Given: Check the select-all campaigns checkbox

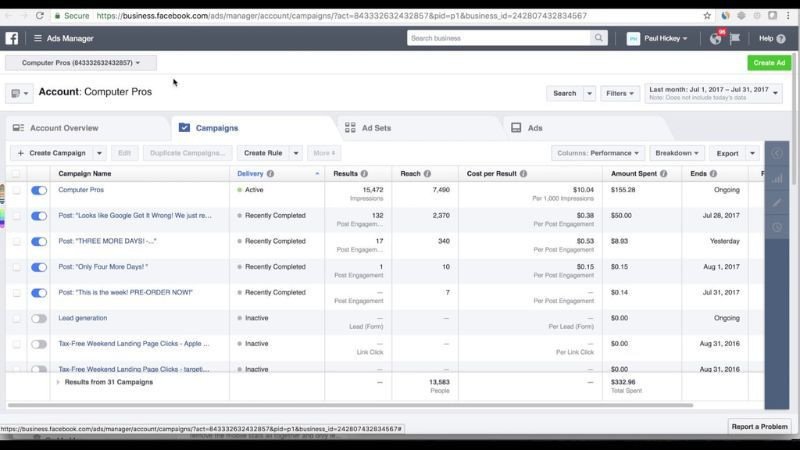Looking at the screenshot, I should tap(16, 173).
